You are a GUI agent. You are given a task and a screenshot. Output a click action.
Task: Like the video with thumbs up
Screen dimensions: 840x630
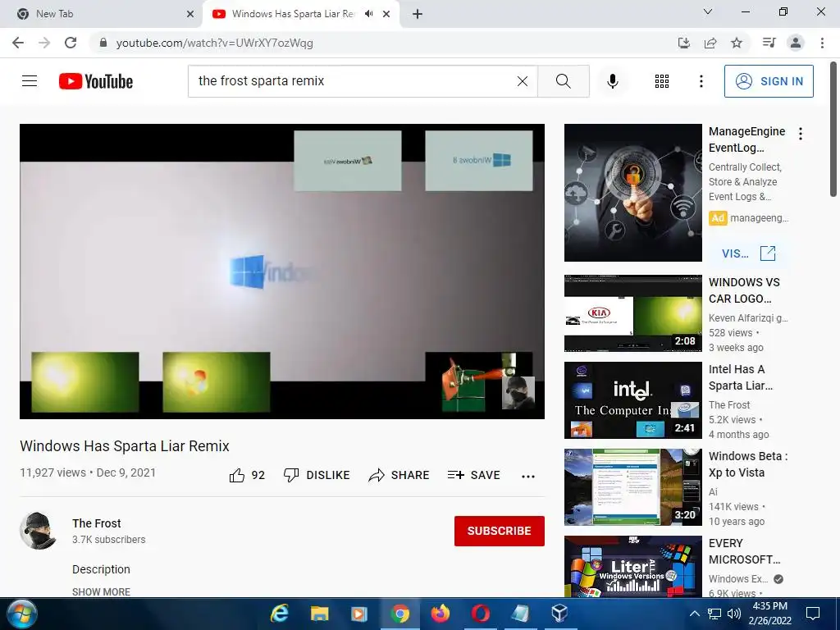pyautogui.click(x=247, y=475)
